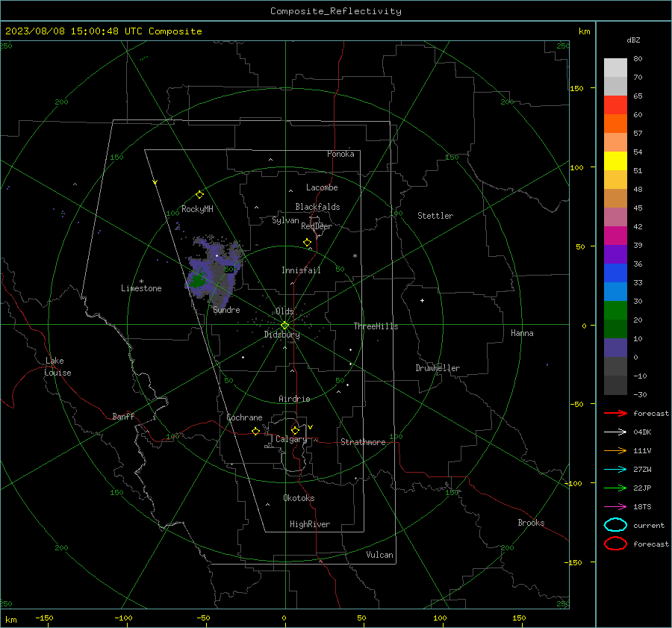Click the Lacombe town label
672x628 pixels.
(x=322, y=187)
